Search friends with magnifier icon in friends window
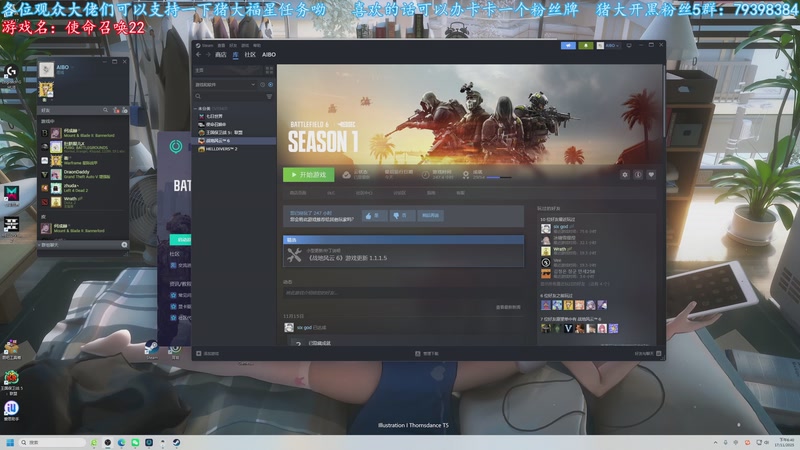Screen dimensions: 800x450 [106, 110]
